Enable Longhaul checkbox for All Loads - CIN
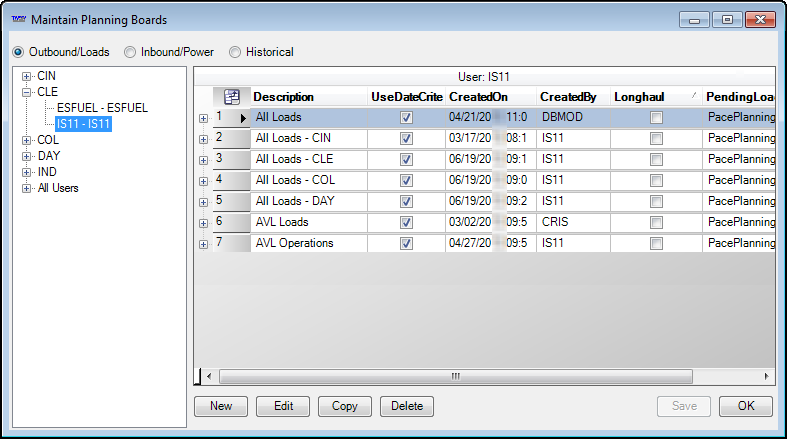The image size is (787, 439). tap(656, 138)
